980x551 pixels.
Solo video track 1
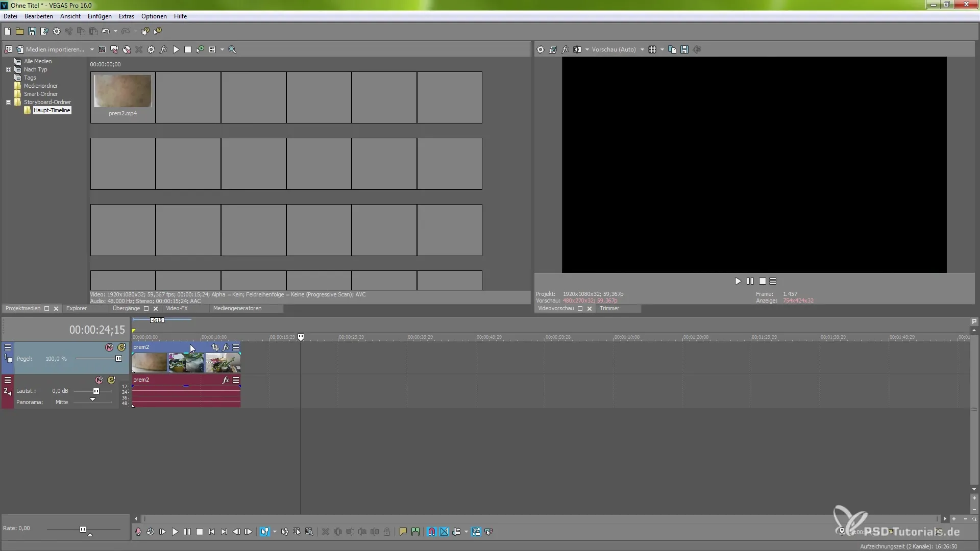pyautogui.click(x=121, y=347)
